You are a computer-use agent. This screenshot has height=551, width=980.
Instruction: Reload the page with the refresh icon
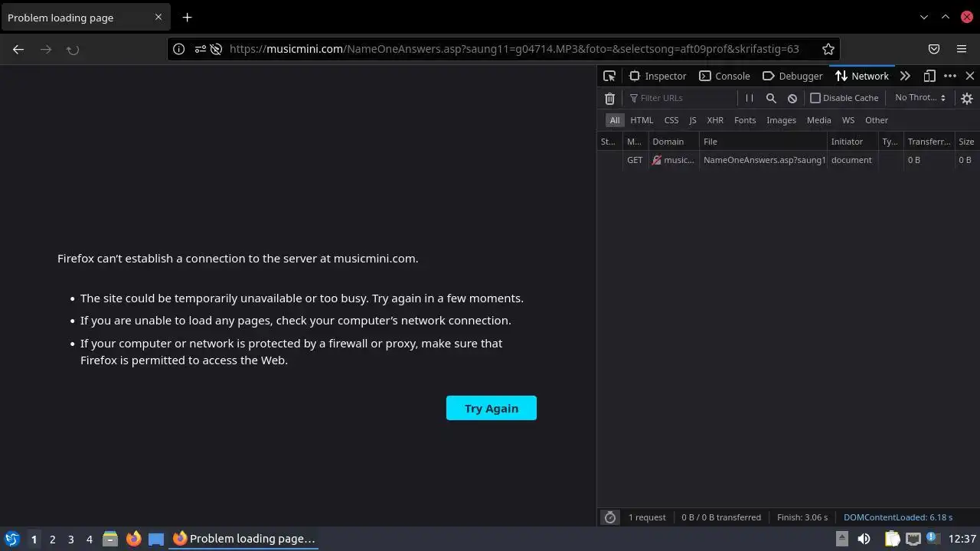pyautogui.click(x=73, y=50)
